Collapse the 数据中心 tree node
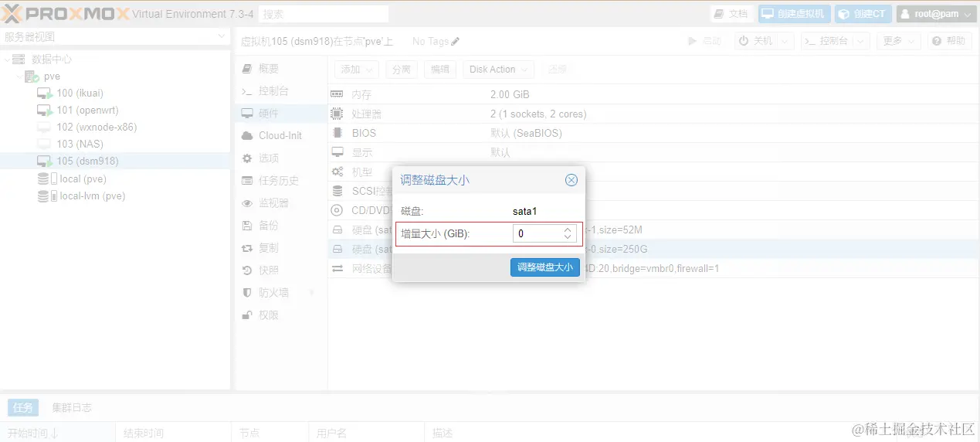Screen dimensions: 980x442 (7, 59)
